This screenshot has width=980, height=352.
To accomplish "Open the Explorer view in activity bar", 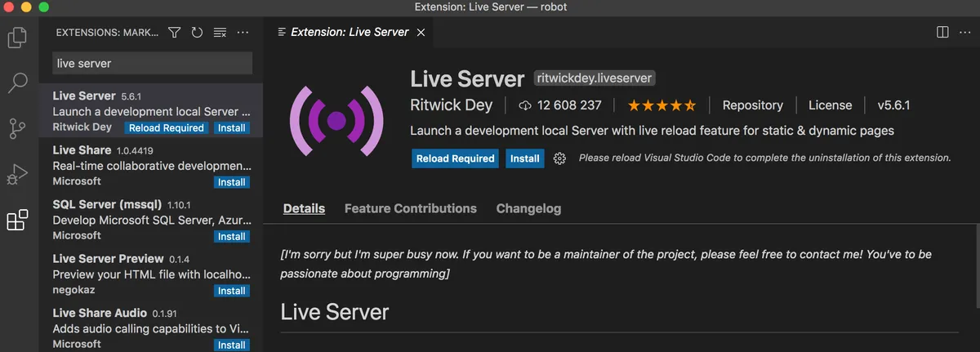I will click(x=17, y=38).
